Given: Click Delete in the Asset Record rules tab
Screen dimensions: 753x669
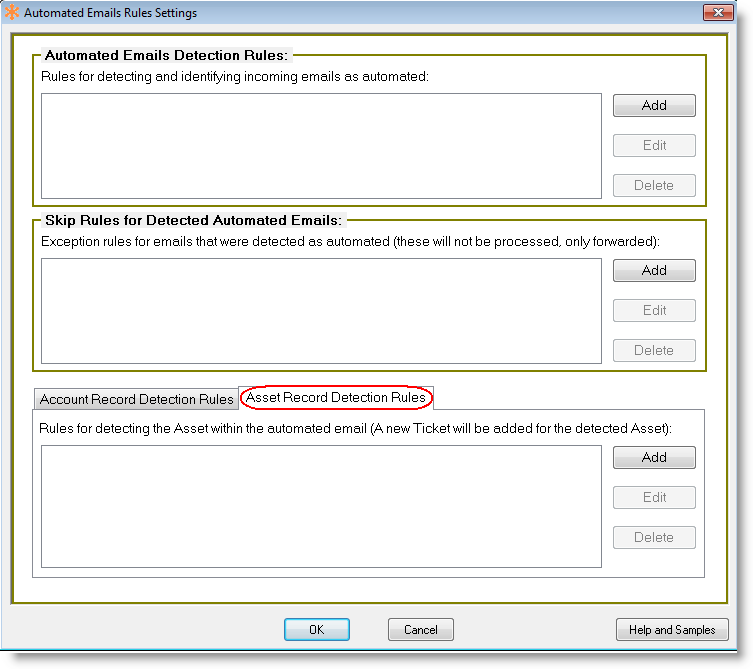Looking at the screenshot, I should tap(654, 537).
